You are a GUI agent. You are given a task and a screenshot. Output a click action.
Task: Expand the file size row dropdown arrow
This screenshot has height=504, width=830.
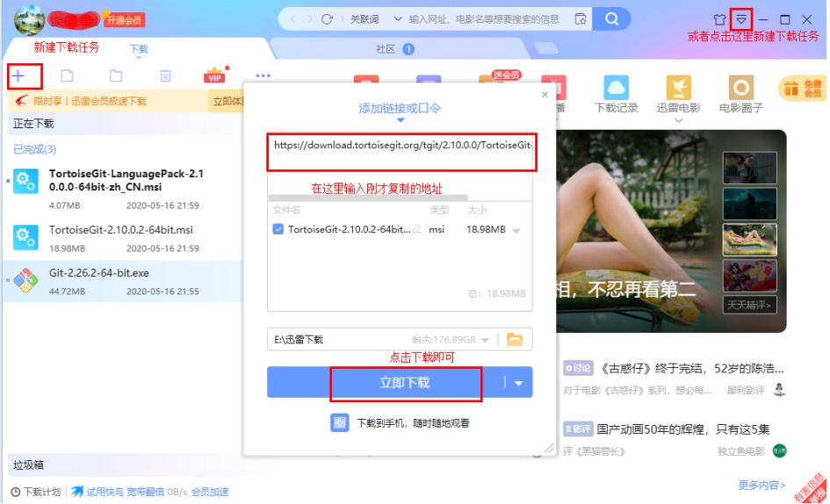click(516, 230)
